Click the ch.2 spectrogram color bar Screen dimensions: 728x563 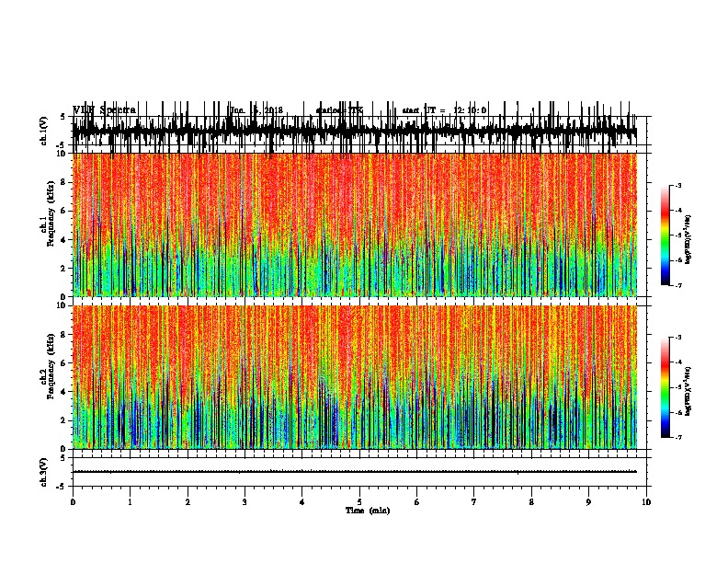pos(665,387)
